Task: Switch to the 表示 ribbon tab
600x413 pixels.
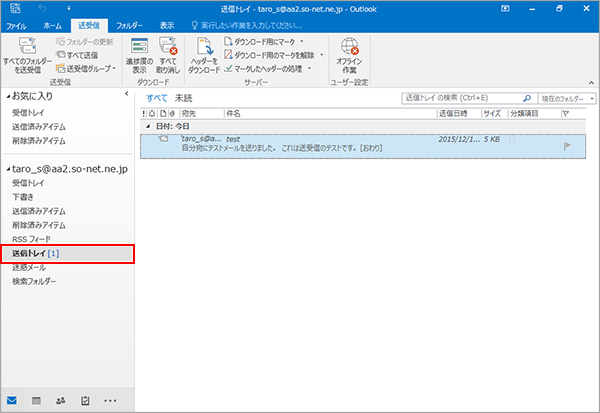Action: (x=167, y=22)
